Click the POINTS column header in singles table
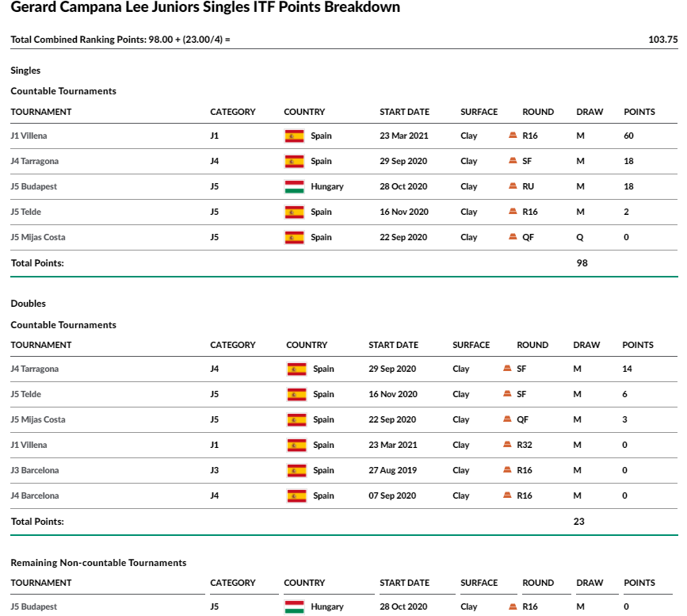 639,112
